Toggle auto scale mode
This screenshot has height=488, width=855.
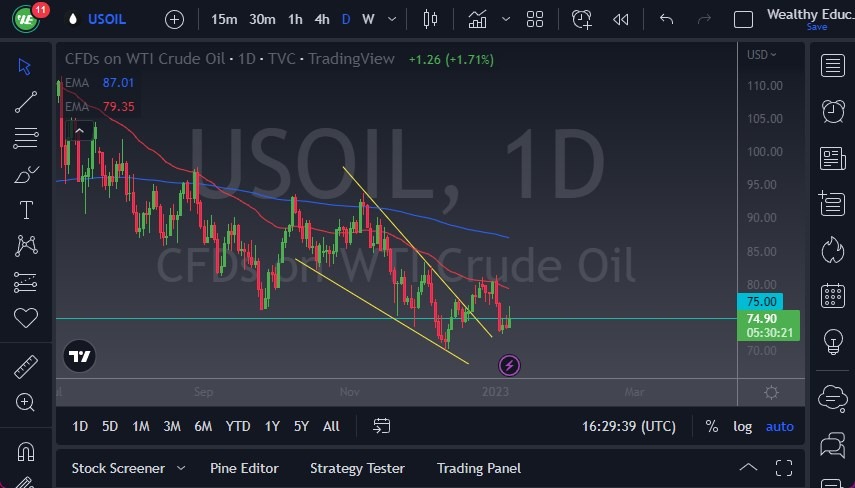(x=780, y=426)
